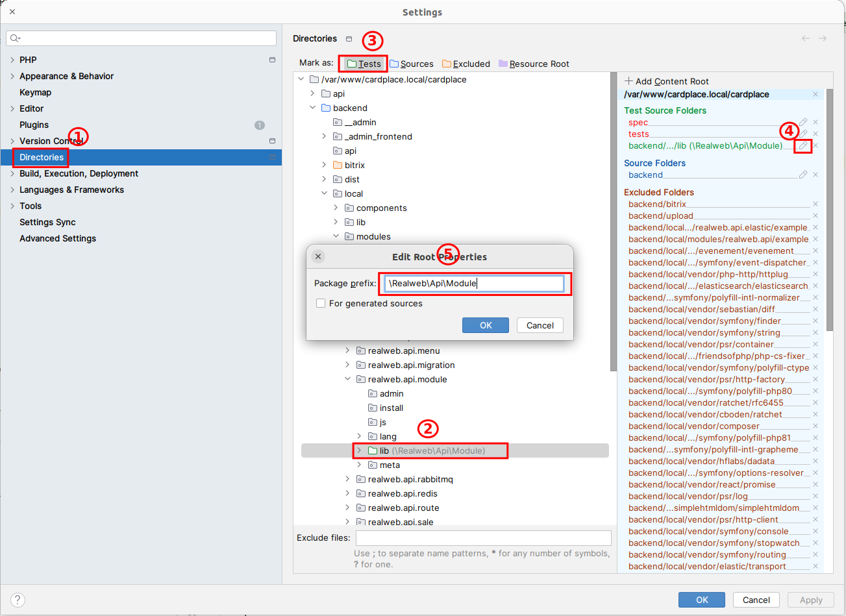Screen dimensions: 846x616
Task: Edit the backend source folder with pencil icon
Action: tap(803, 175)
